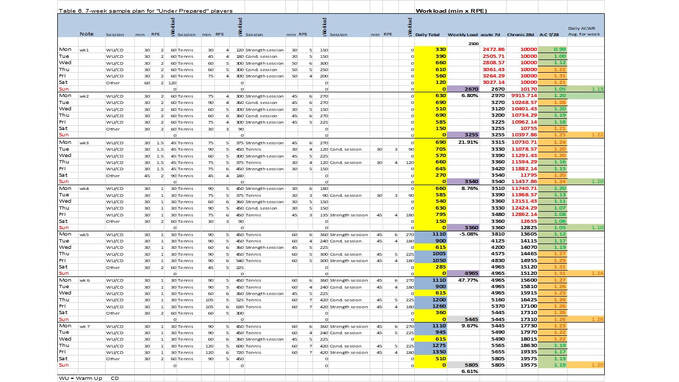
Task: Select the chronic load value '17100'
Action: pyautogui.click(x=528, y=306)
